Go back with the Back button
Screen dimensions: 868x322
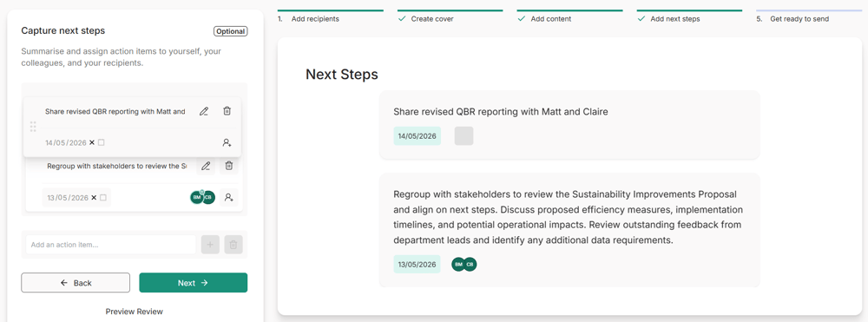(x=76, y=283)
